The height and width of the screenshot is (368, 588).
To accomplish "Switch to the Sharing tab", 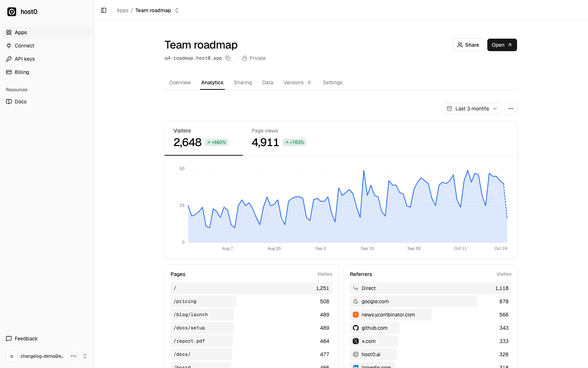I will pyautogui.click(x=243, y=82).
